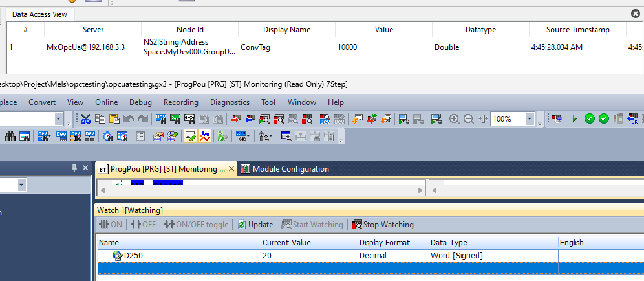Screen dimensions: 644x281
Task: Expand second toolbar overflow options arrow
Action: [x=341, y=139]
